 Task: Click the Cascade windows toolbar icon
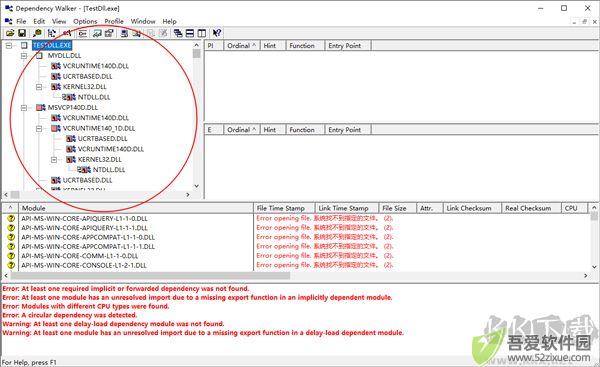[178, 33]
